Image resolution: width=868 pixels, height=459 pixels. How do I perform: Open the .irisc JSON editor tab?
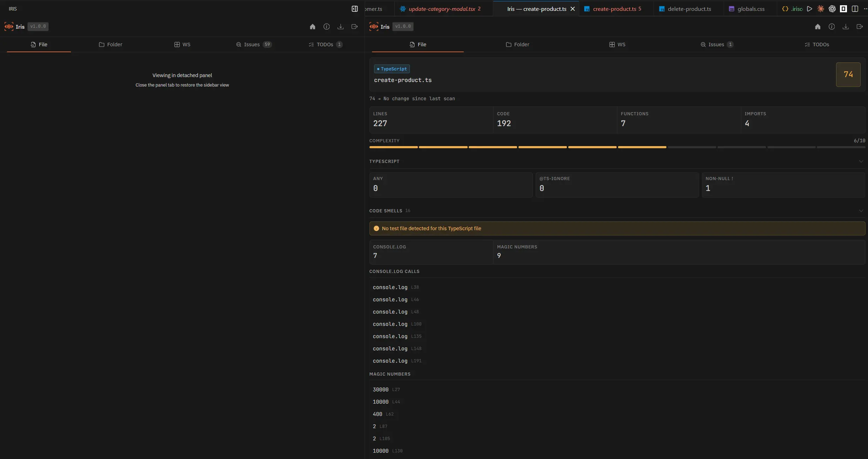pyautogui.click(x=792, y=9)
